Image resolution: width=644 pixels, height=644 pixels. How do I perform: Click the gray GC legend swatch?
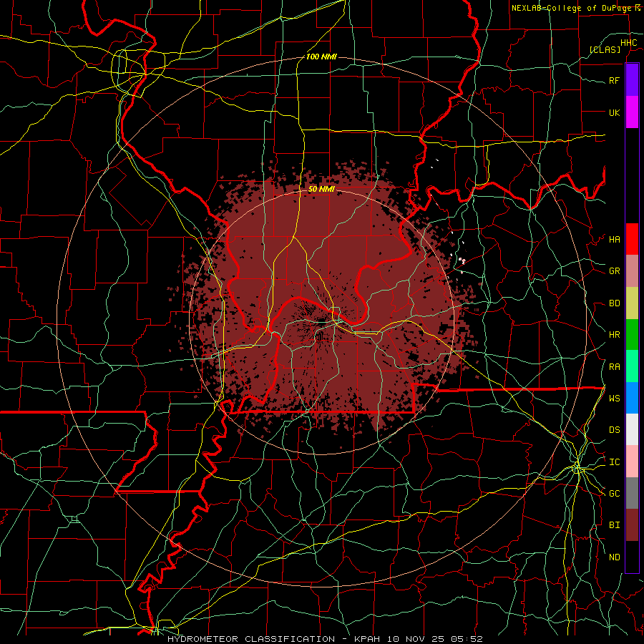tap(632, 493)
